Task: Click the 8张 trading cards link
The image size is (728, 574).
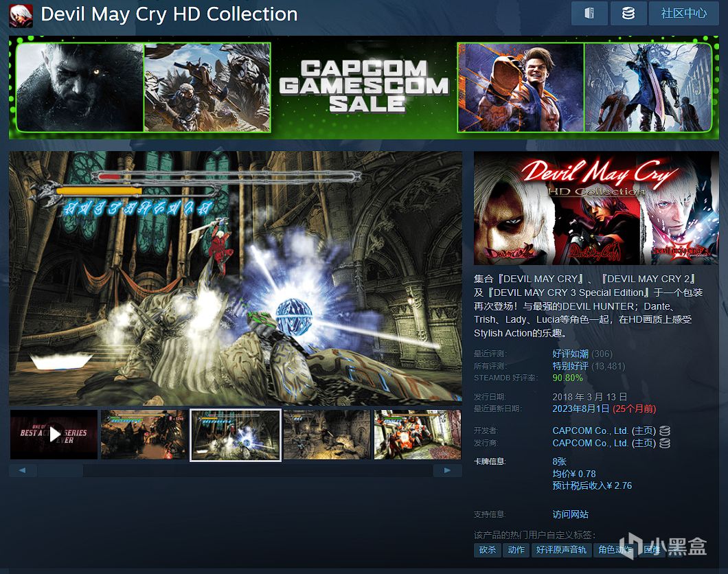Action: click(560, 461)
